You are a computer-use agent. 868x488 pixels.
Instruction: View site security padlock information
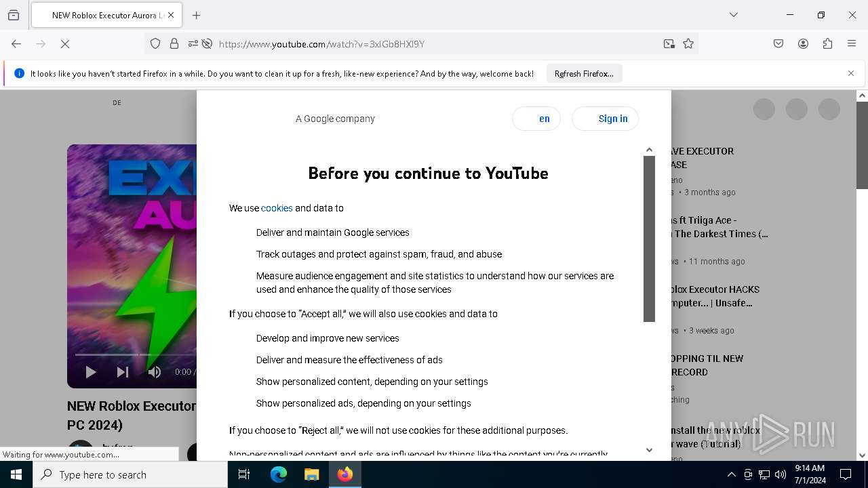(x=174, y=44)
